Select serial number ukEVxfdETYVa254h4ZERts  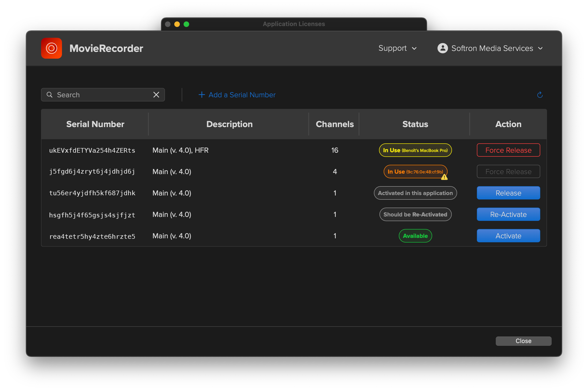(x=92, y=150)
